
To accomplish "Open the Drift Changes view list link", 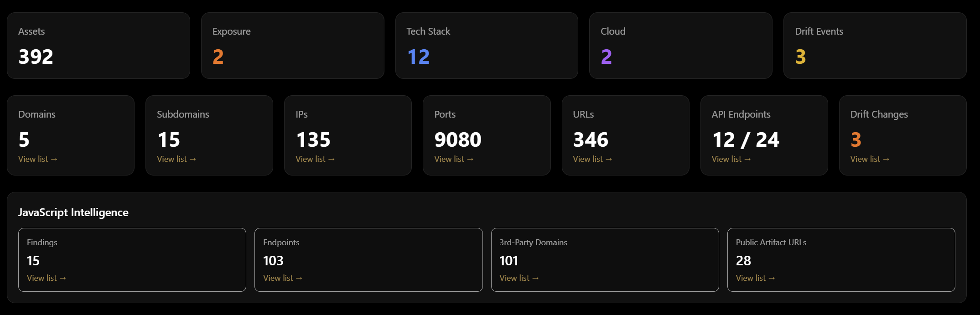I will (x=869, y=159).
